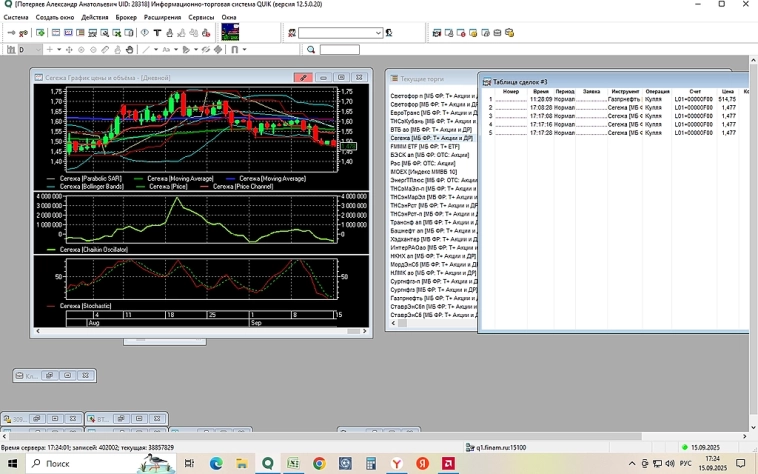Image resolution: width=758 pixels, height=474 pixels.
Task: Click the Сегежа [Parabolic SAR] legend entry
Action: (x=90, y=178)
